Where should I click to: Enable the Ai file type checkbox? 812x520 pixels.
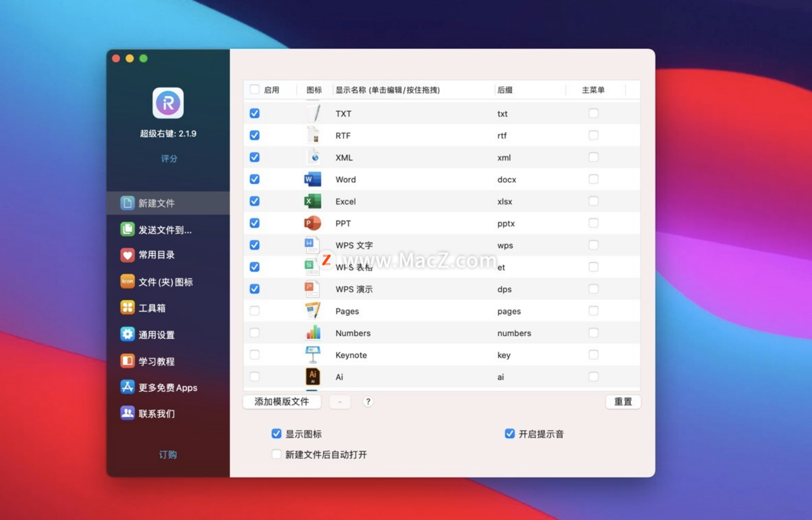[254, 376]
